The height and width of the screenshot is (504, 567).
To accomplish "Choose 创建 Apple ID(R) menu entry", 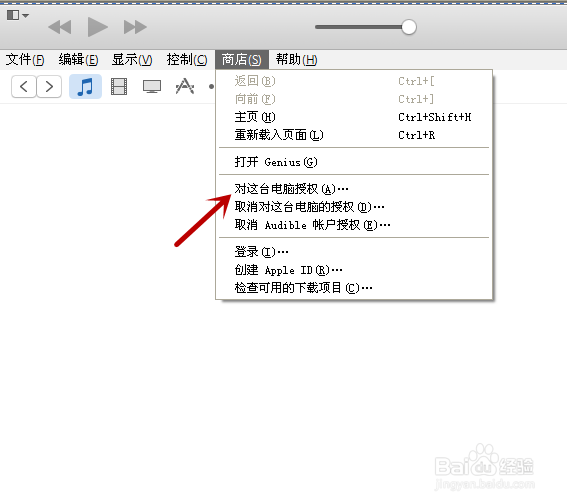I will point(354,270).
